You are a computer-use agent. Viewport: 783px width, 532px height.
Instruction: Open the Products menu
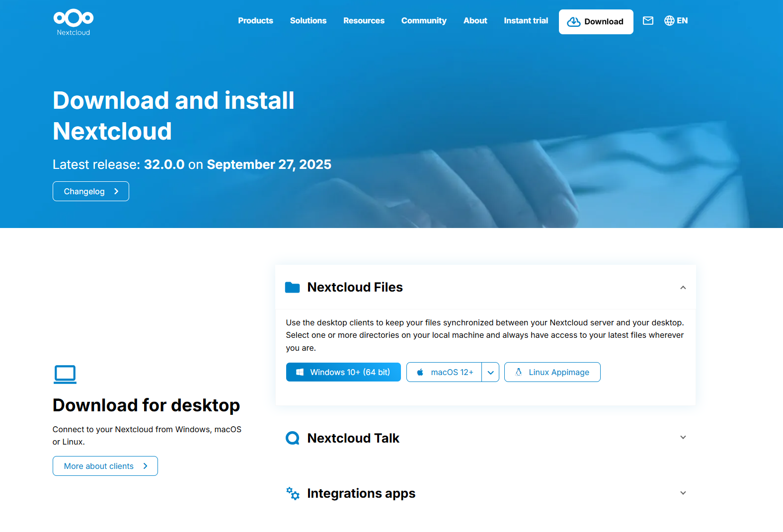pos(255,21)
